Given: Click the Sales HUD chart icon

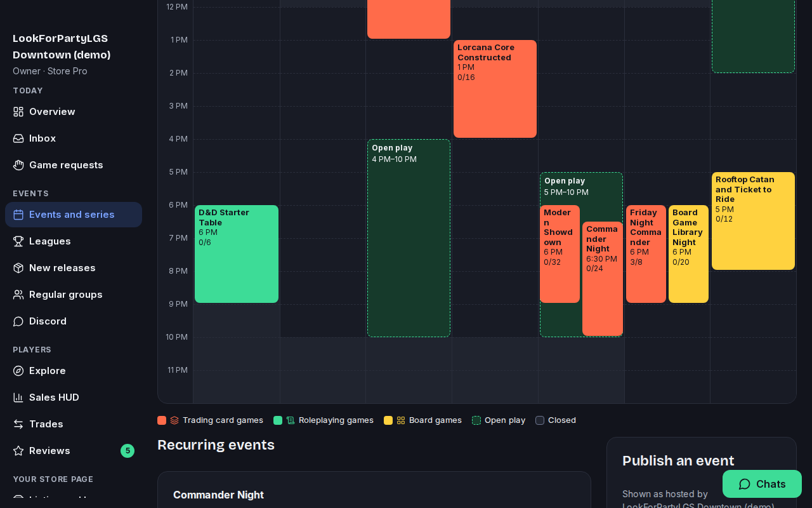Looking at the screenshot, I should [18, 398].
